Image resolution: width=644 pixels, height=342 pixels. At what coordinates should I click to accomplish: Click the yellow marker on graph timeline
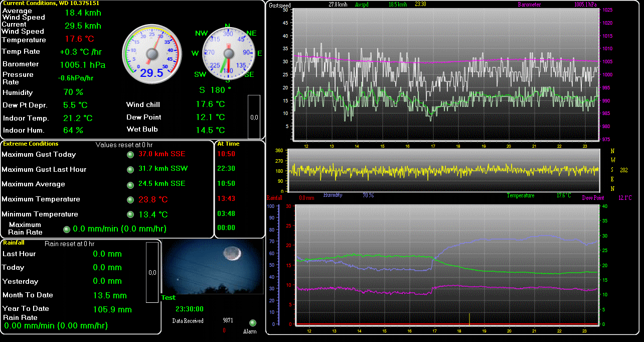pyautogui.click(x=469, y=318)
